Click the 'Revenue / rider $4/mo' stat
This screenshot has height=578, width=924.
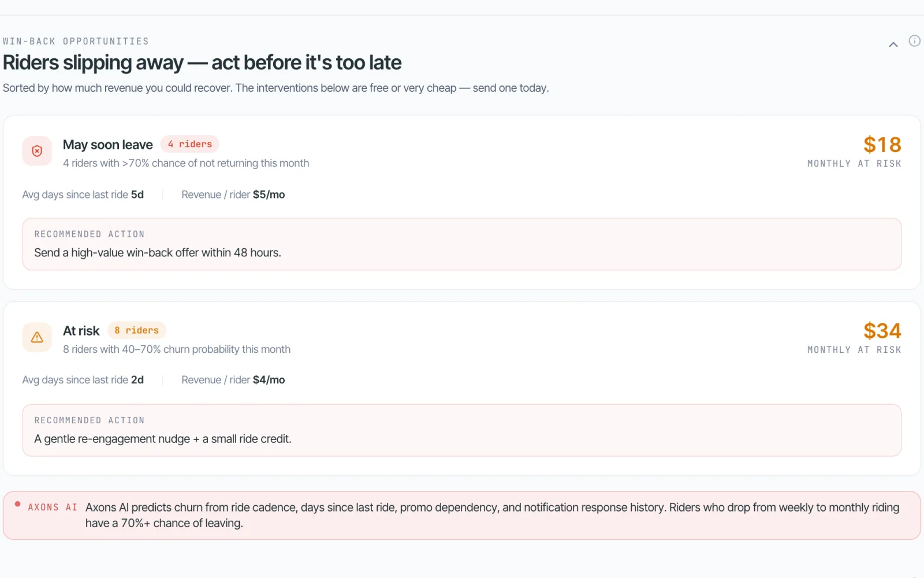point(233,380)
